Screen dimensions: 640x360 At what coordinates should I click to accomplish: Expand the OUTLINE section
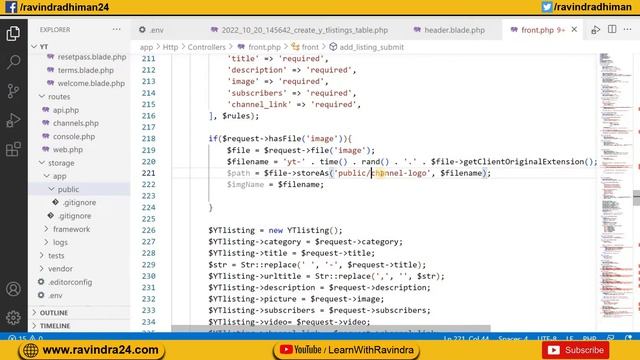pos(53,313)
